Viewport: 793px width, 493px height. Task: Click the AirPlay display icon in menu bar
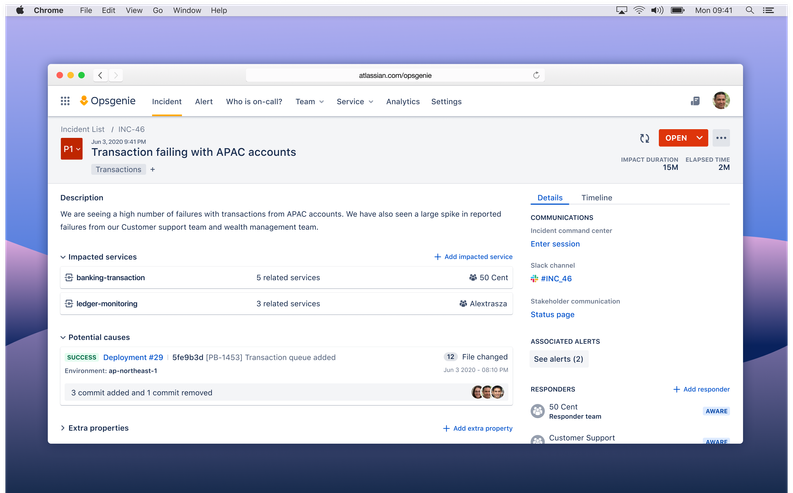point(622,10)
